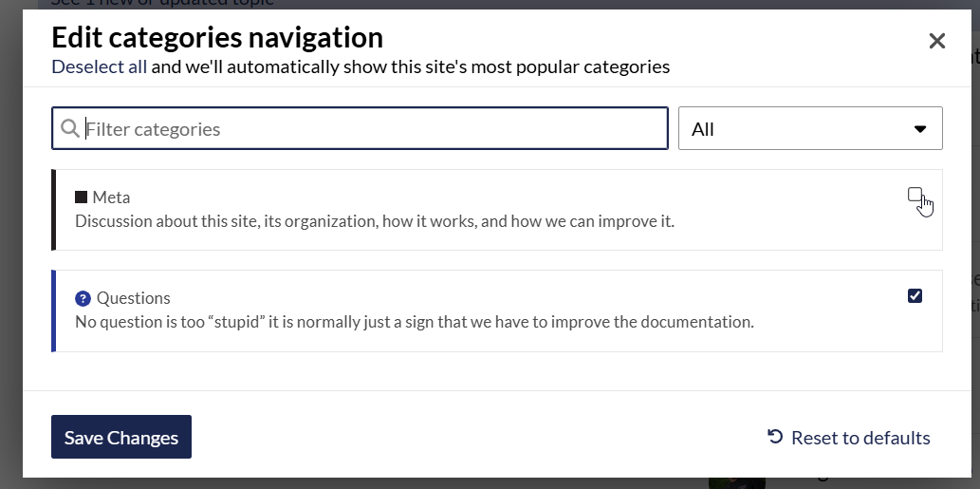Screen dimensions: 980x489
Task: Click the Meta description about site organization
Action: coord(375,221)
